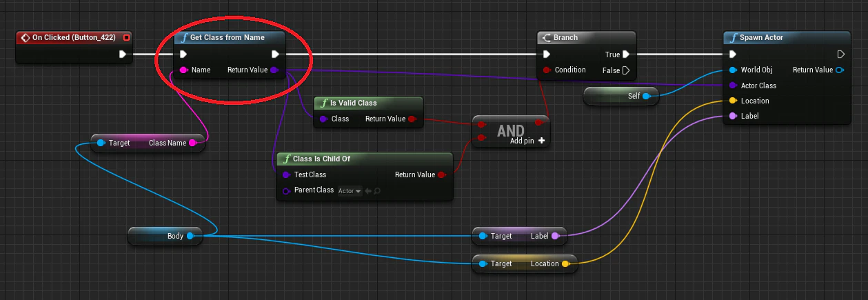868x300 pixels.
Task: Click Spawn Actor exec input pin
Action: (734, 54)
